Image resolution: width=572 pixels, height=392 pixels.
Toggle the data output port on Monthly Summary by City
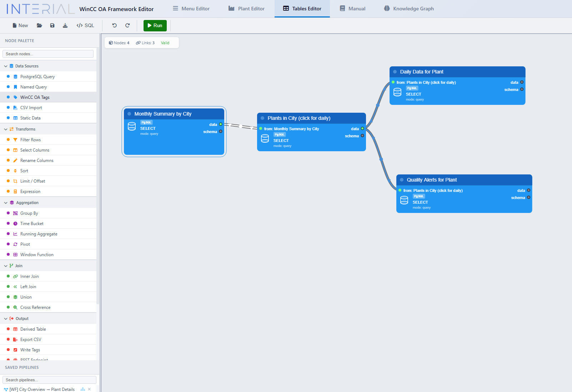click(221, 124)
